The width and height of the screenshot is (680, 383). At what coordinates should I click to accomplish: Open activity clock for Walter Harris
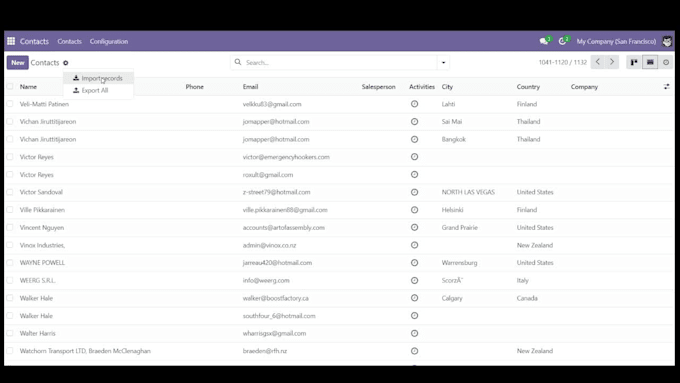[415, 334]
